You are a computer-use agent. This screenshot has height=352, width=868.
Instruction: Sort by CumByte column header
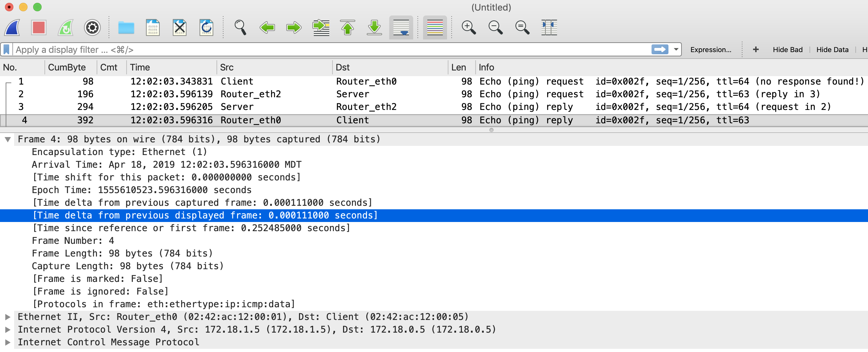pyautogui.click(x=71, y=67)
